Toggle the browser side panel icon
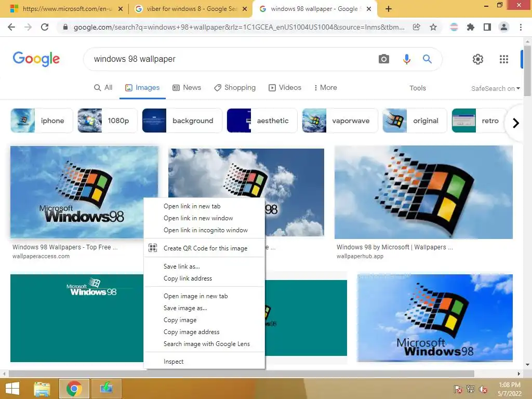 [487, 27]
